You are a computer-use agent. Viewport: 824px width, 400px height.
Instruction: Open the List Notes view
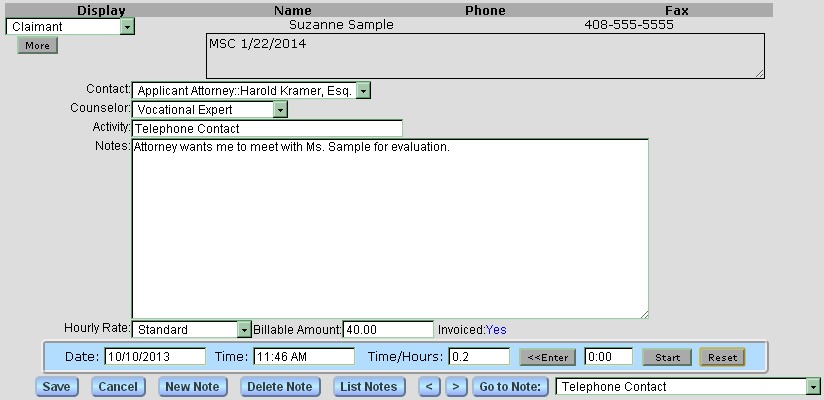368,387
